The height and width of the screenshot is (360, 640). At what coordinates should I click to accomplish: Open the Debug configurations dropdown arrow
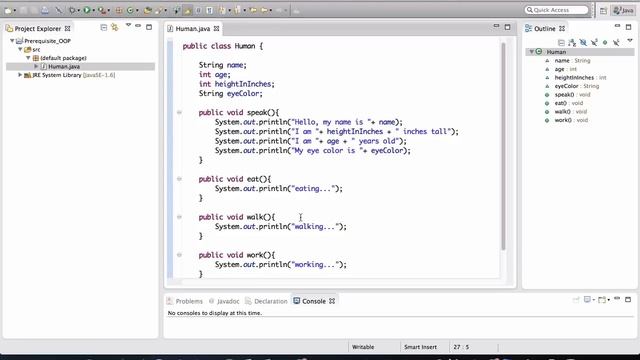click(x=79, y=11)
